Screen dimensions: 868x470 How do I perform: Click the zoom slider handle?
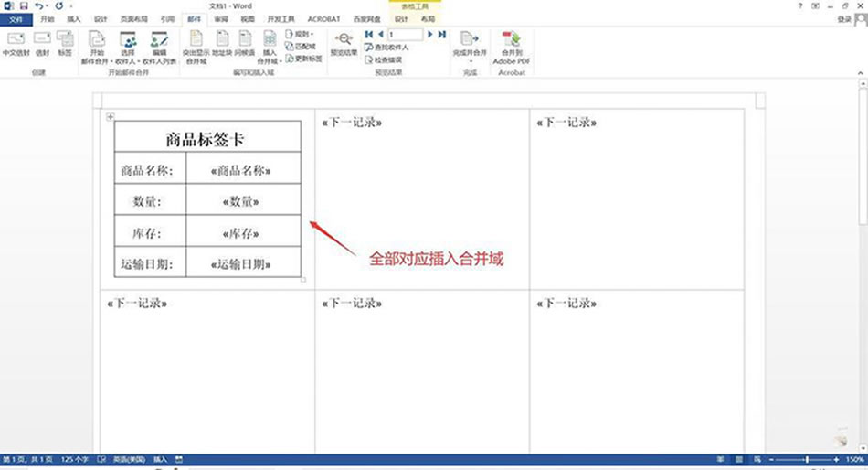click(807, 459)
